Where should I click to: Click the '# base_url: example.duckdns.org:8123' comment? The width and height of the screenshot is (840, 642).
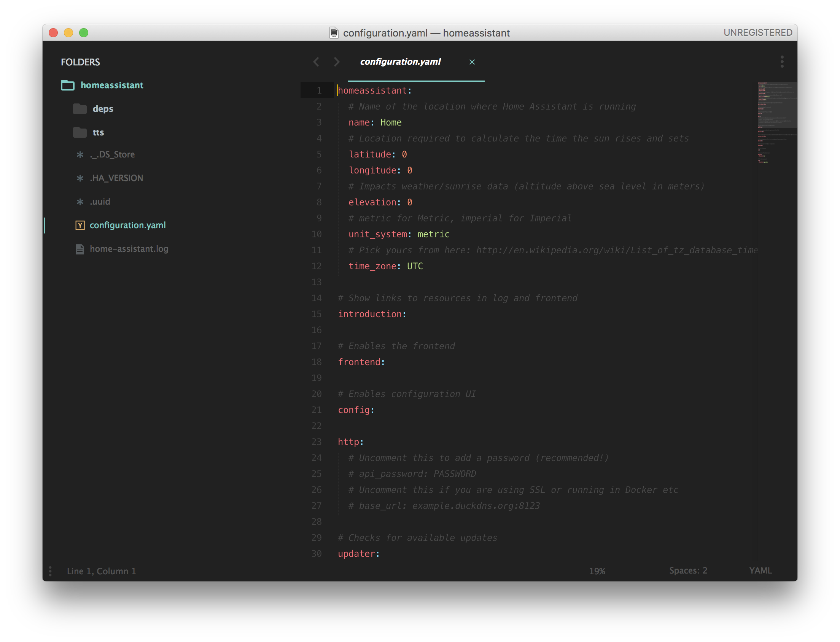[444, 506]
